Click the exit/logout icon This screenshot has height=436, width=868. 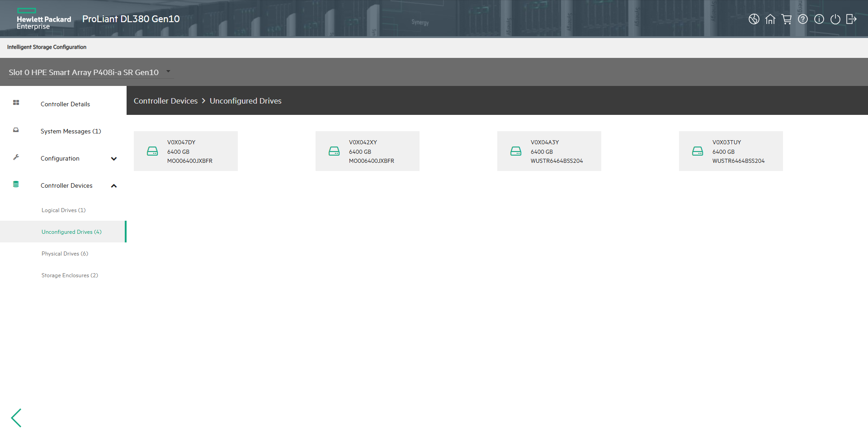(x=851, y=19)
